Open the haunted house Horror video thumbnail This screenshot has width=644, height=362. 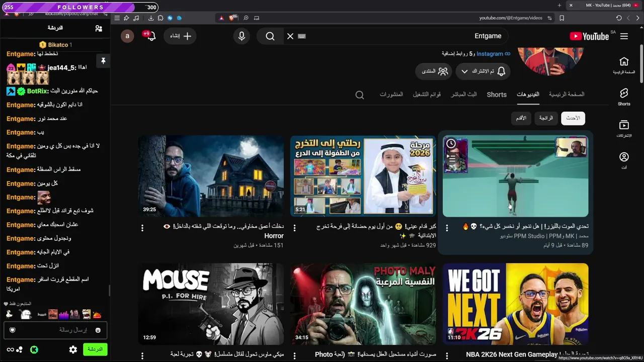tap(211, 176)
